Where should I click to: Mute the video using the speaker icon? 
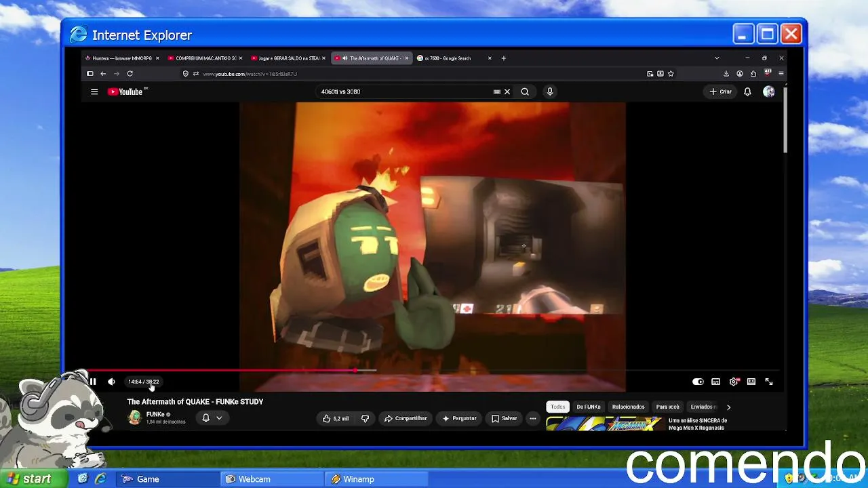click(111, 382)
